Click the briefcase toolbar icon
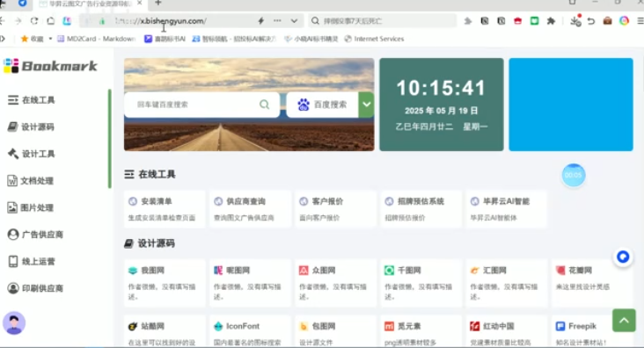The width and height of the screenshot is (644, 348). 607,21
